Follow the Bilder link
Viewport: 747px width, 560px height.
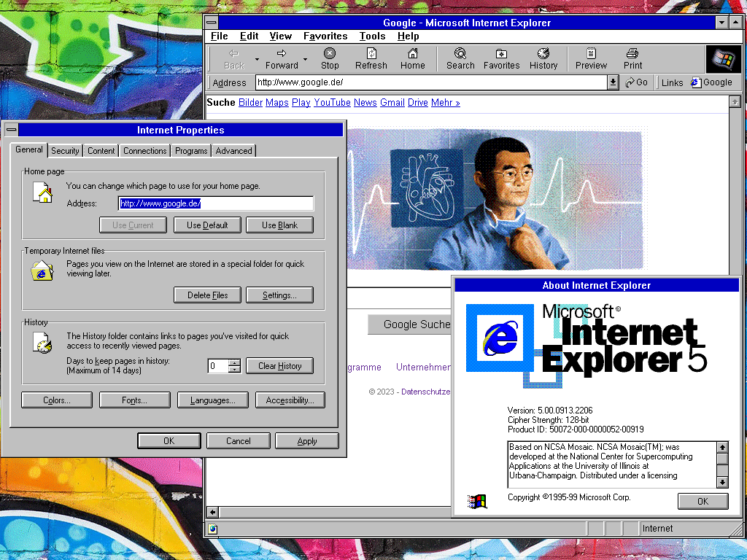coord(251,102)
